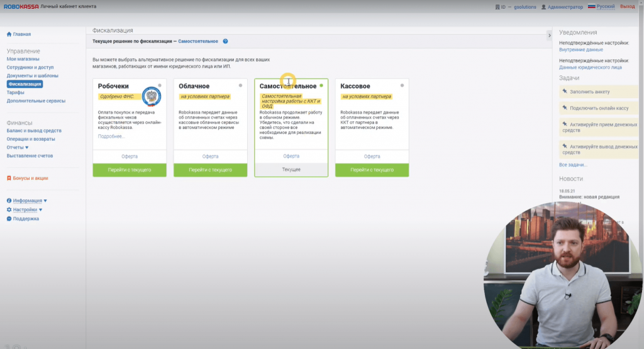Click the bookmark icon beside Бонусы и акции
This screenshot has width=644, height=349.
[x=9, y=178]
